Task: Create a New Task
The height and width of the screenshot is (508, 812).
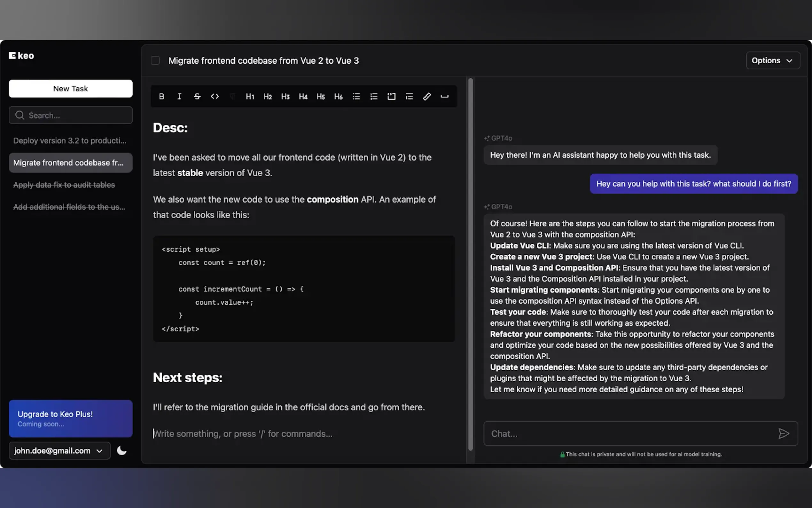Action: pos(71,88)
